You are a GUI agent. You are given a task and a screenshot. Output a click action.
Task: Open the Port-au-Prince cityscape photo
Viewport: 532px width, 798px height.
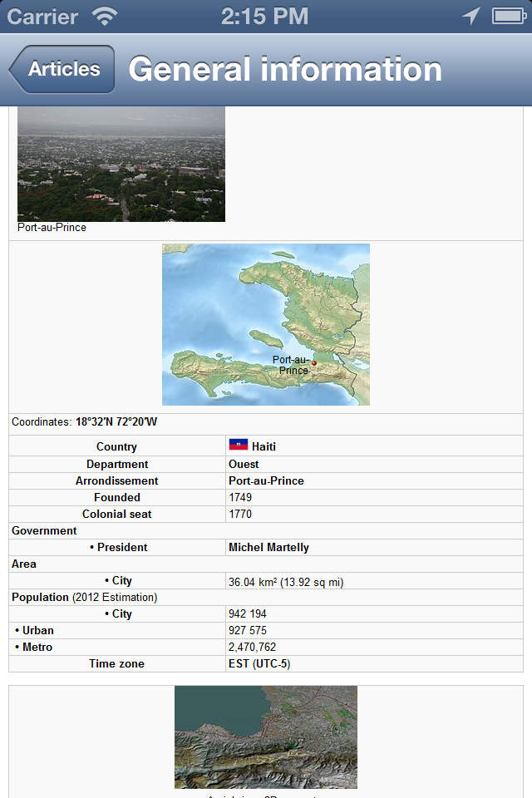pos(121,164)
